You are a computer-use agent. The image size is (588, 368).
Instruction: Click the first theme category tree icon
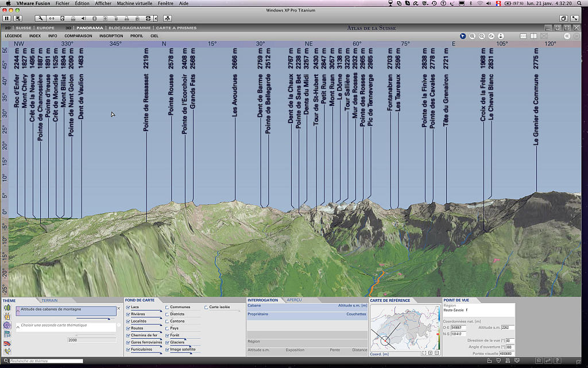7,308
